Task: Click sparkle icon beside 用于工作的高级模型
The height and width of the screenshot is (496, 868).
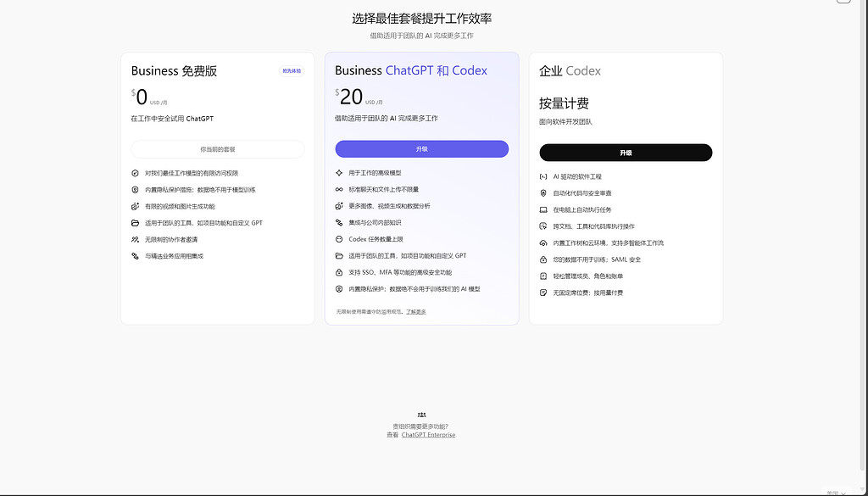Action: [339, 173]
